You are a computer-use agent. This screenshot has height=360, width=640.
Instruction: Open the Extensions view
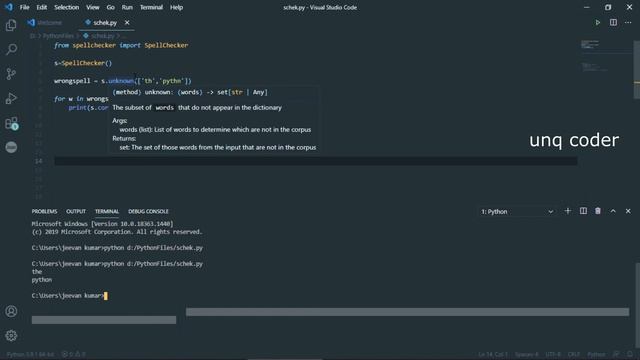click(x=11, y=123)
